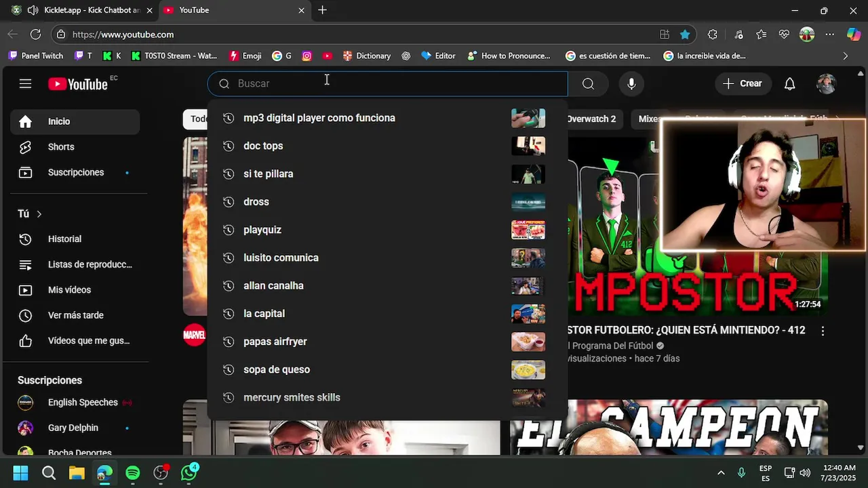868x488 pixels.
Task: Open the Emoji bookmark
Action: tap(245, 56)
